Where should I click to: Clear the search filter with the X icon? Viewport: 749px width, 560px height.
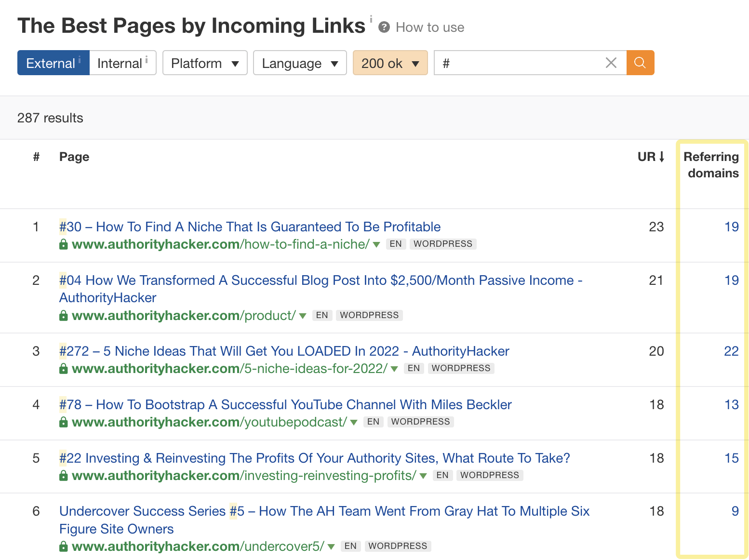pyautogui.click(x=611, y=63)
